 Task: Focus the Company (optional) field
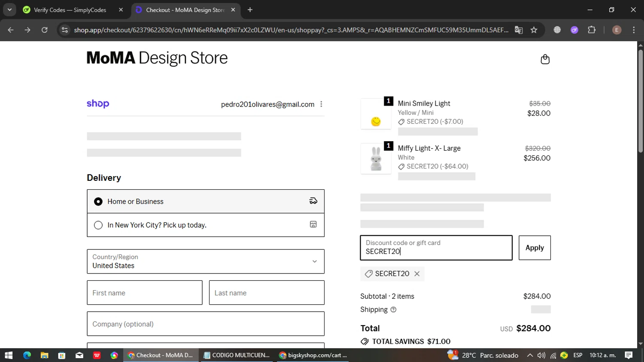pos(206,324)
